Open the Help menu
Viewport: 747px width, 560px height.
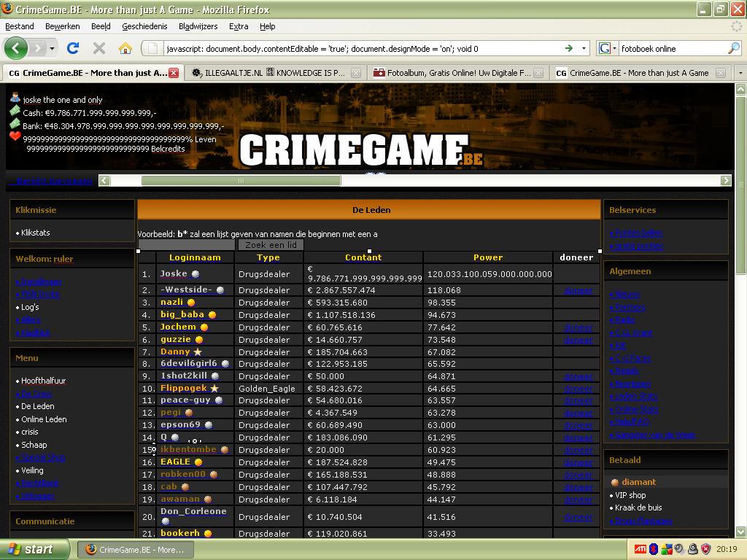(x=267, y=26)
